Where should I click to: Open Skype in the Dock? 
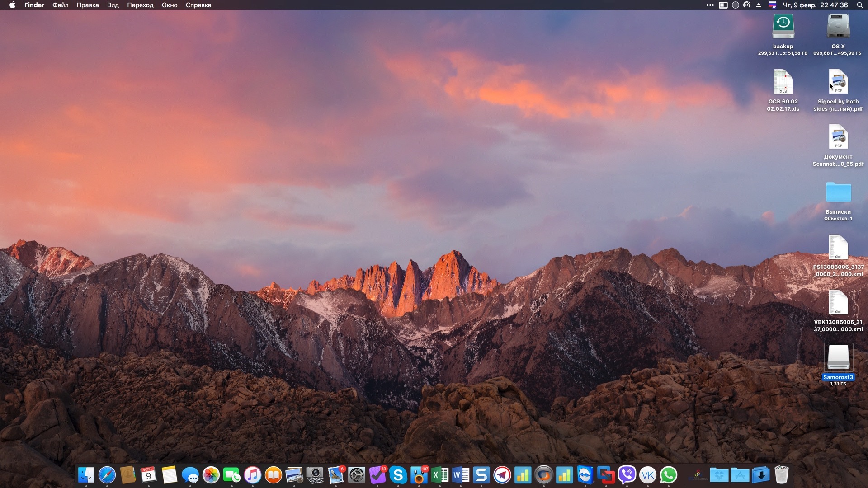[398, 475]
